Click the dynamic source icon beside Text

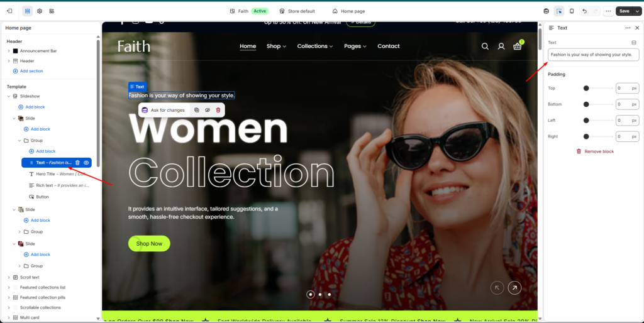[x=634, y=42]
